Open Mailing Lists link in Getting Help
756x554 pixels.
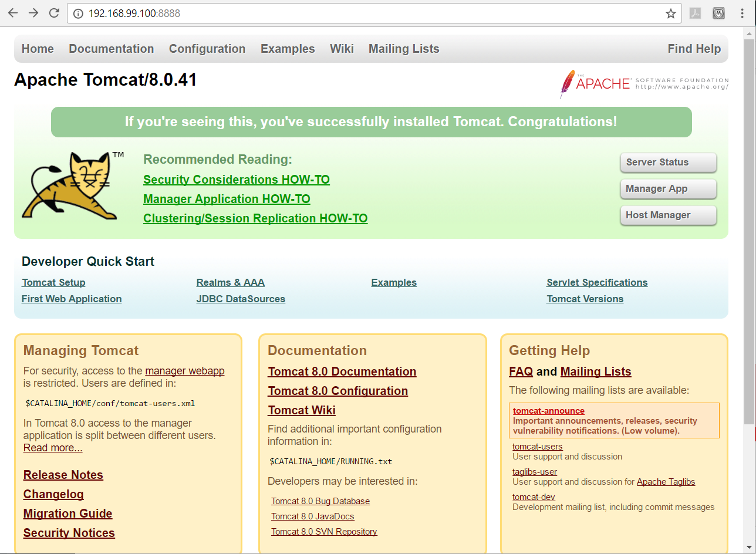[x=596, y=371]
